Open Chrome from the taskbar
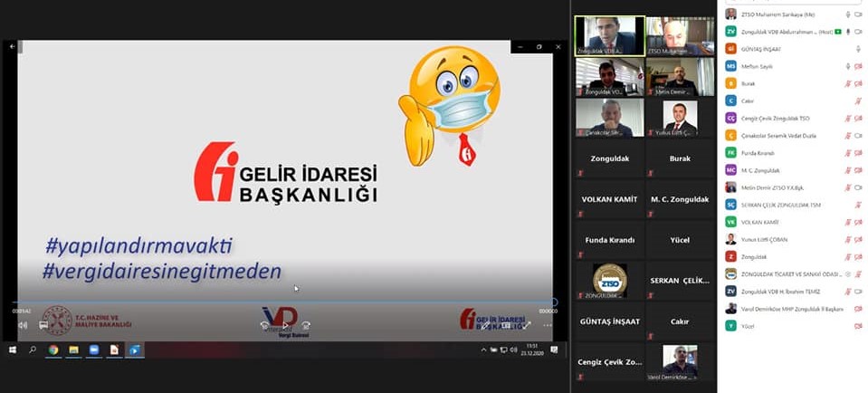The width and height of the screenshot is (868, 393). tap(53, 350)
